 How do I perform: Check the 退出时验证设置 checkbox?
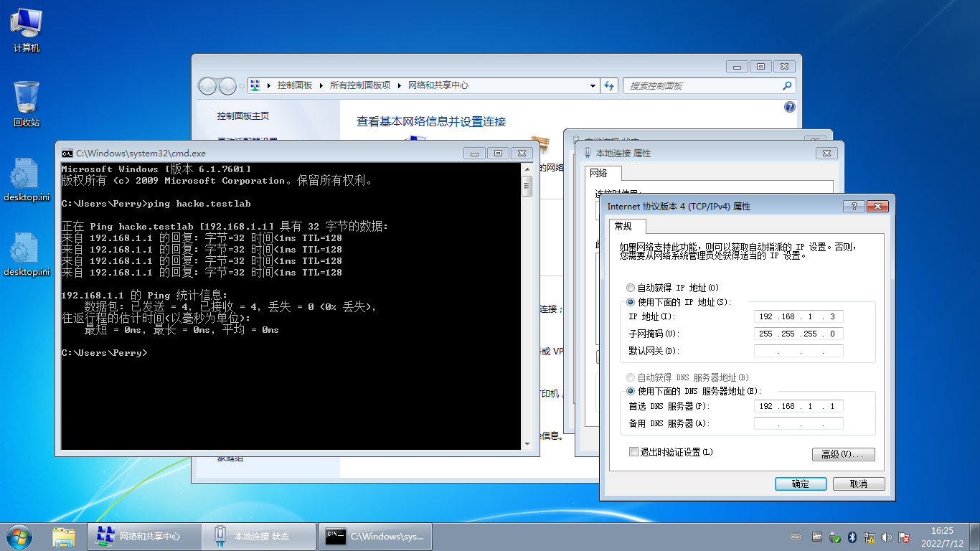[633, 452]
